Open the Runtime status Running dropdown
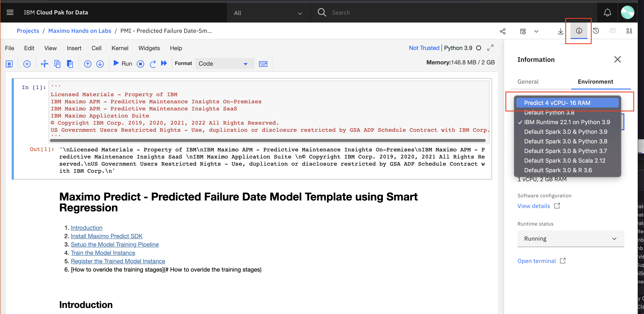Viewport: 644px width, 314px height. coord(571,239)
